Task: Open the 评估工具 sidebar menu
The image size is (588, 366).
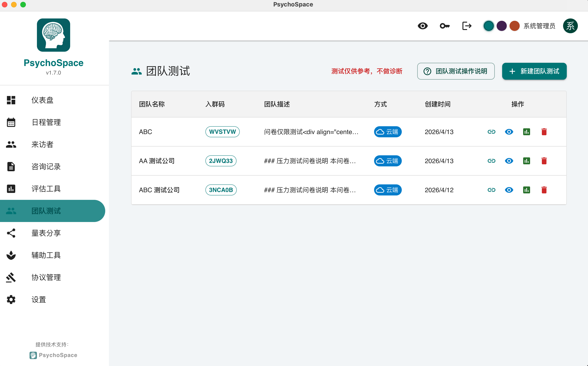Action: pos(46,189)
